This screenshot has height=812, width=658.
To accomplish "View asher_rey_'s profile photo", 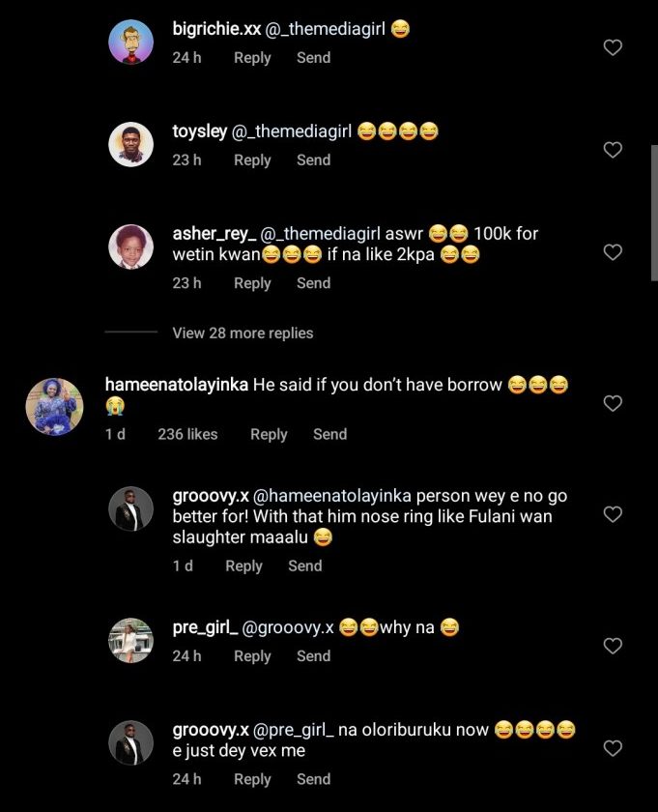I will pyautogui.click(x=130, y=247).
